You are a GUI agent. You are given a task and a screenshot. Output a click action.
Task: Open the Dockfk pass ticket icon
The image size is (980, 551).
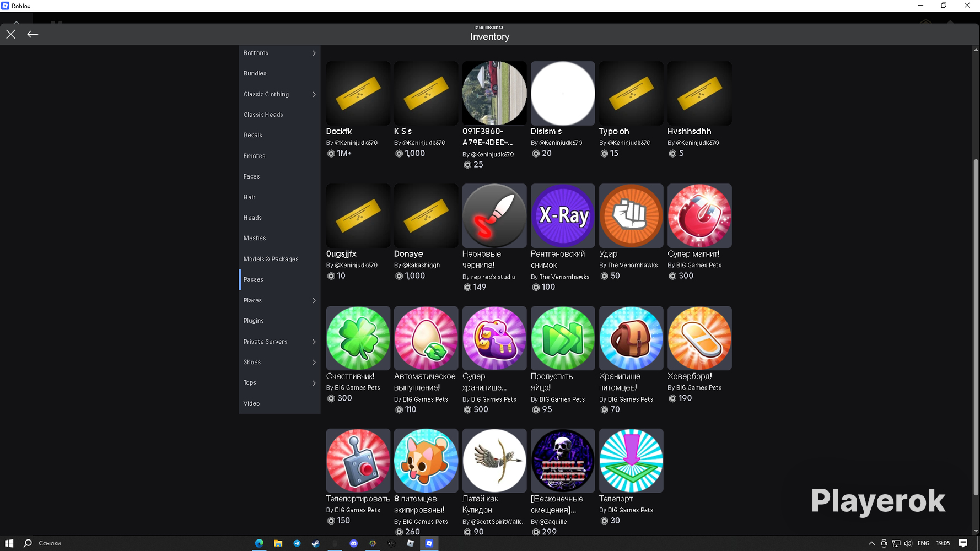click(x=358, y=93)
